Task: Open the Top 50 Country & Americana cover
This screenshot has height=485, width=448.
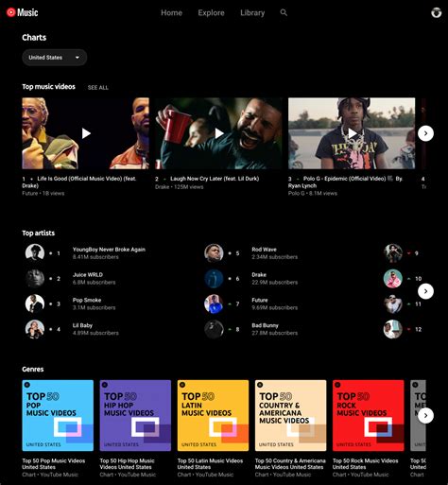Action: (x=290, y=415)
